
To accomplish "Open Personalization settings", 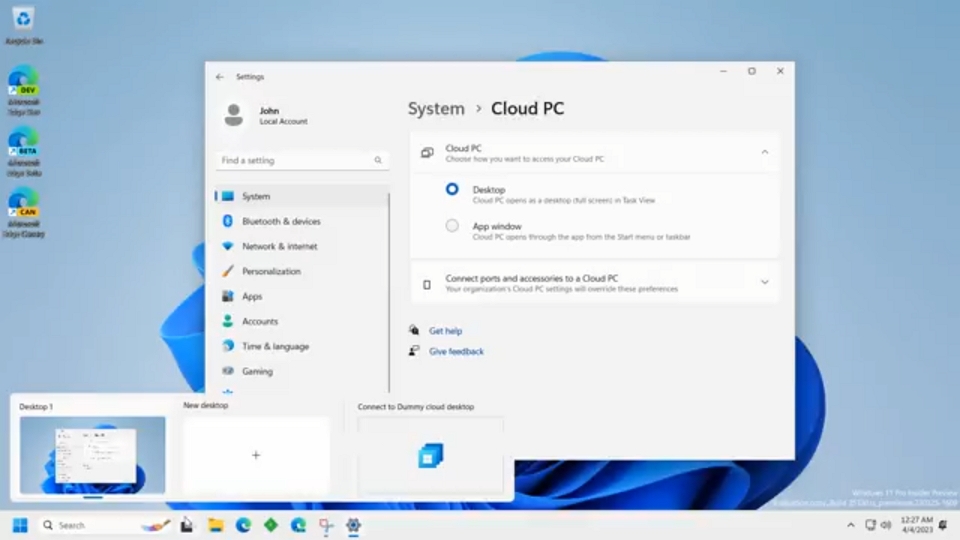I will 301,271.
